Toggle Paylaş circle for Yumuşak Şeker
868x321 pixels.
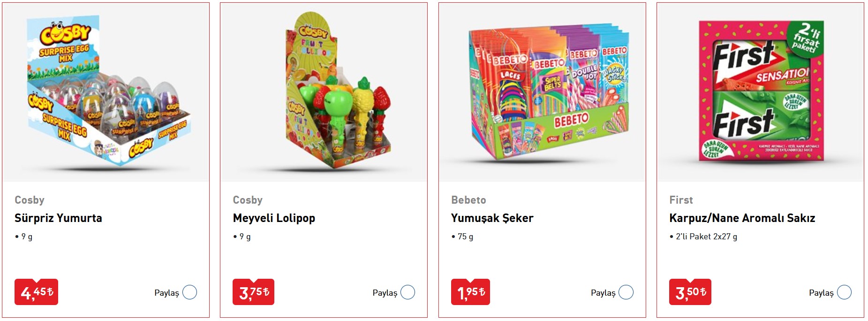point(626,292)
